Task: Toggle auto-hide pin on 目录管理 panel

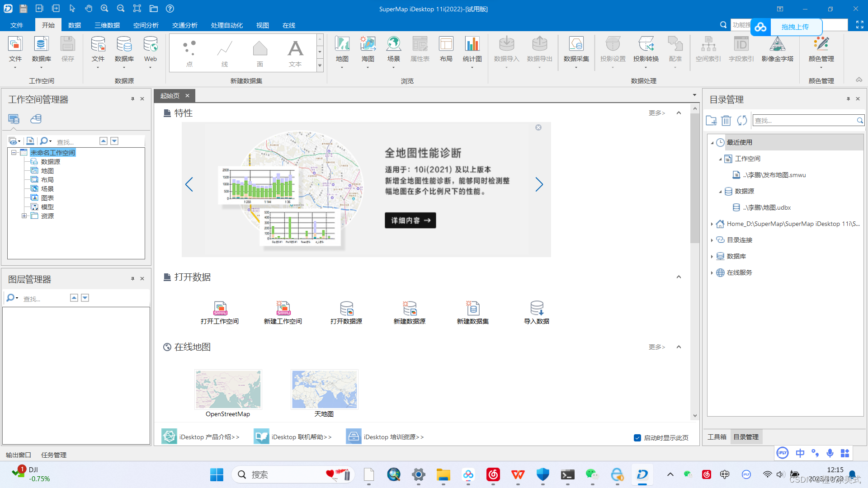Action: [x=848, y=99]
